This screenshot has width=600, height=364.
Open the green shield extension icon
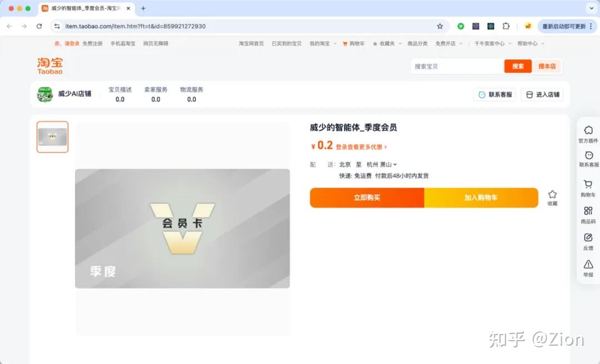pos(461,27)
